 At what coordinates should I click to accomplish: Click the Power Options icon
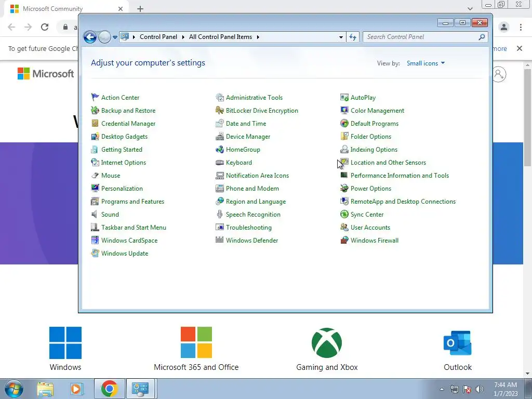344,188
